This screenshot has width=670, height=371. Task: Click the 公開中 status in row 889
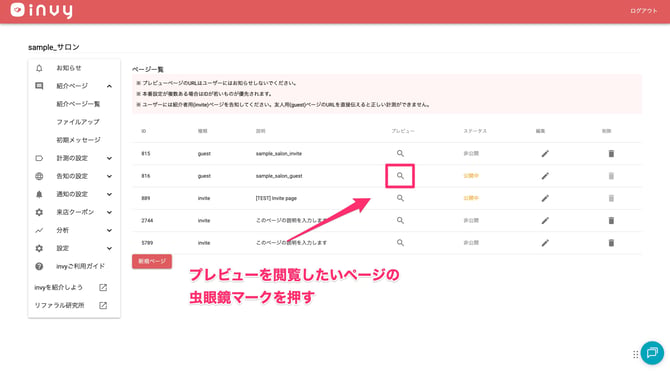pyautogui.click(x=471, y=198)
